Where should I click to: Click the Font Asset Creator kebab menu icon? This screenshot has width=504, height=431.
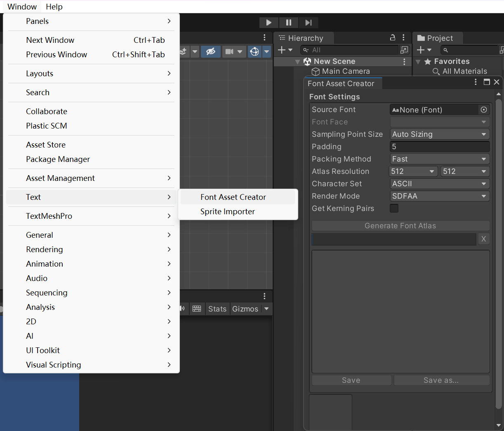475,82
